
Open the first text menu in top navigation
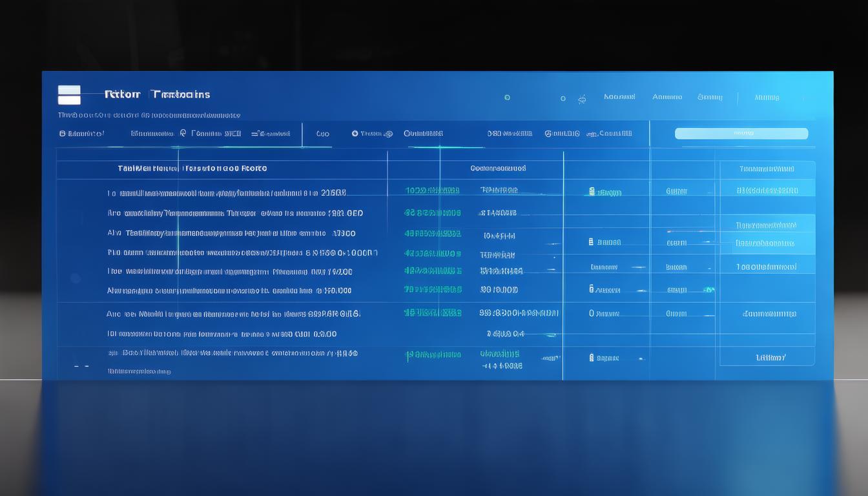[619, 97]
